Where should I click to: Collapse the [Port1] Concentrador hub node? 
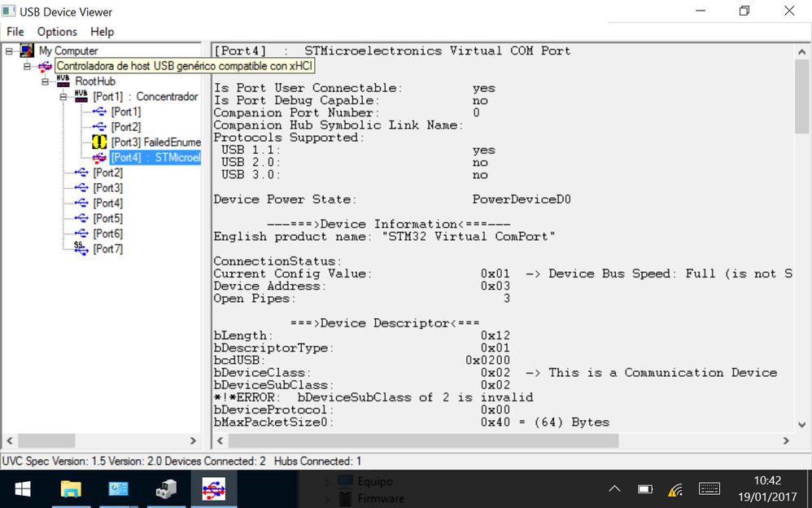pyautogui.click(x=63, y=96)
